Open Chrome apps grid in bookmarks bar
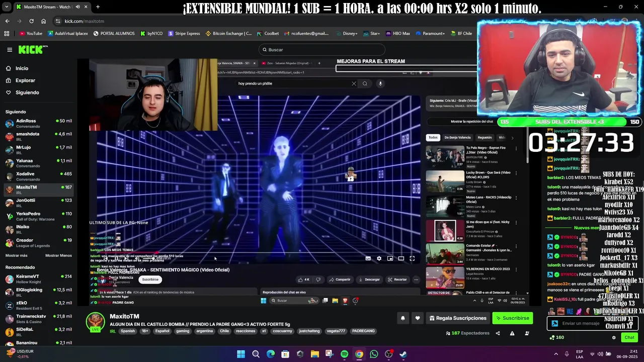The width and height of the screenshot is (644, 362). point(7,34)
